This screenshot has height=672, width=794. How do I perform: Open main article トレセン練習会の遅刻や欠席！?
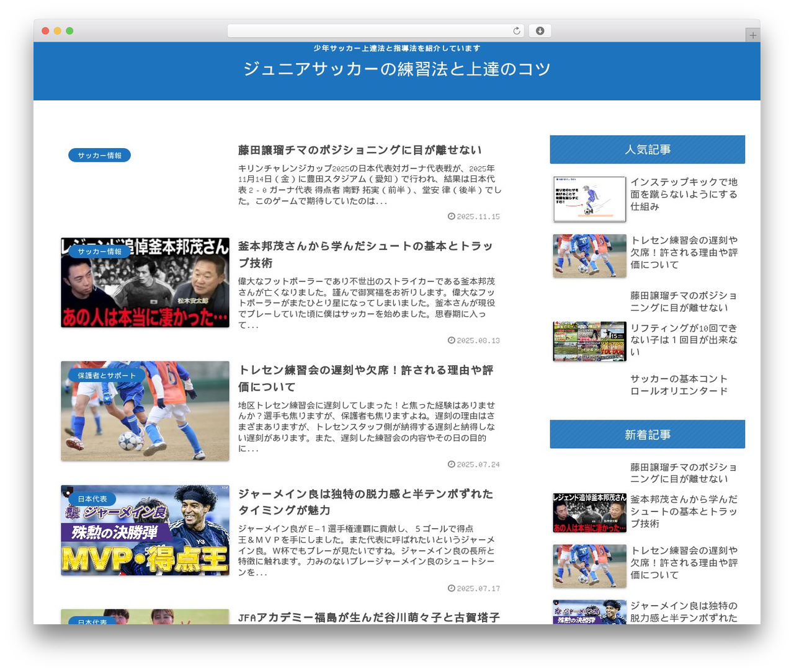tap(366, 378)
